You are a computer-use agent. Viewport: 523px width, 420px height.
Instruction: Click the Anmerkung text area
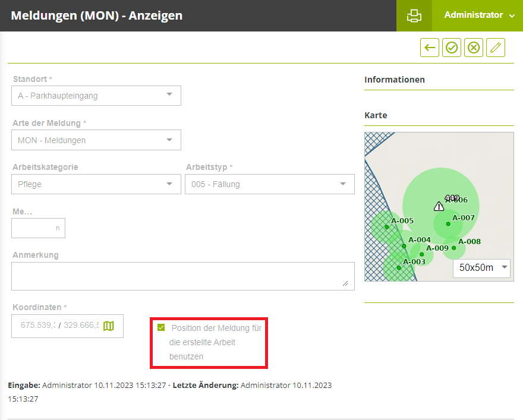[x=182, y=276]
